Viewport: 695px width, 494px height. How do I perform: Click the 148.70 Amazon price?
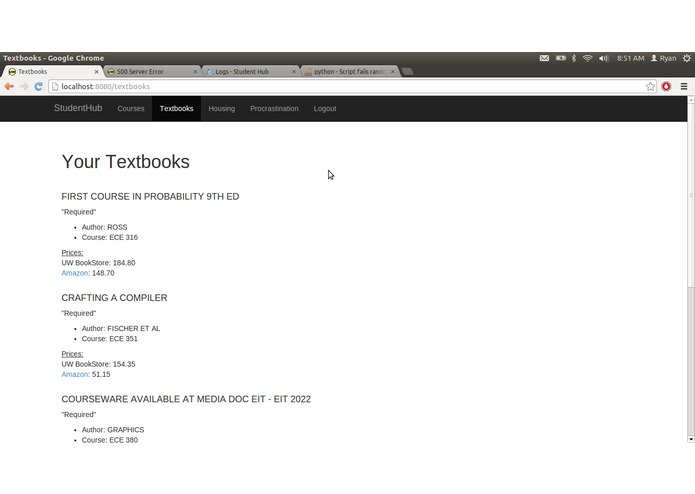[103, 273]
